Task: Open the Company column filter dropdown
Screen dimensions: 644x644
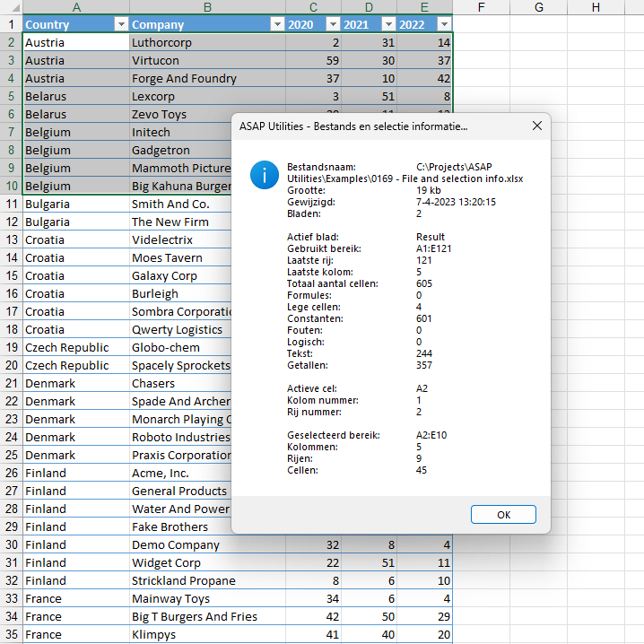Action: pos(277,24)
